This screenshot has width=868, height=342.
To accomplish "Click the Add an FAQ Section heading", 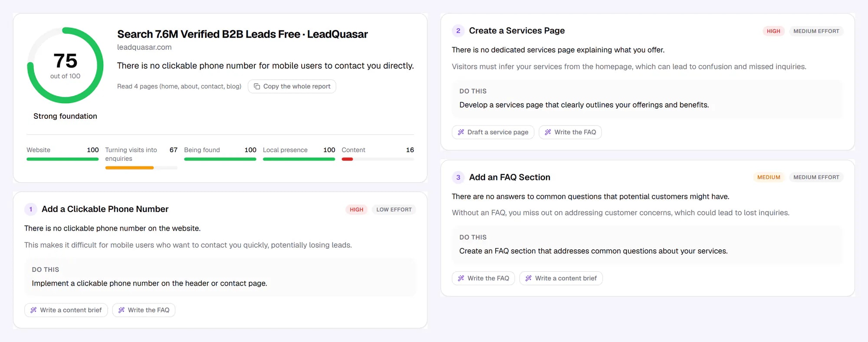I will point(510,177).
